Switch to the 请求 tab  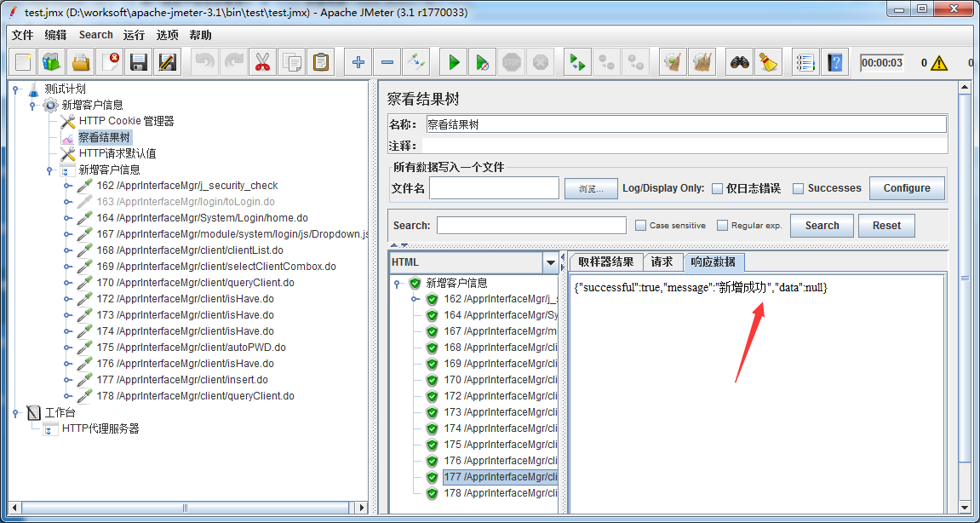[662, 262]
